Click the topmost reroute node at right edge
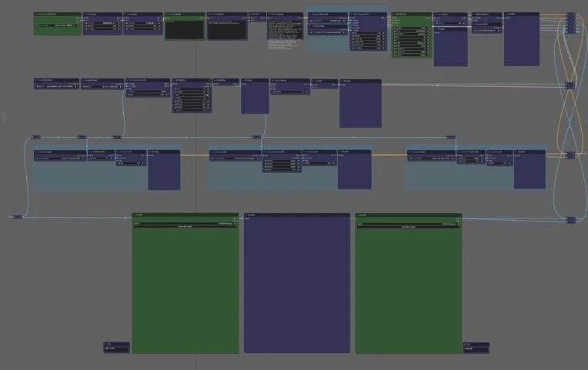This screenshot has width=588, height=370. click(x=570, y=15)
